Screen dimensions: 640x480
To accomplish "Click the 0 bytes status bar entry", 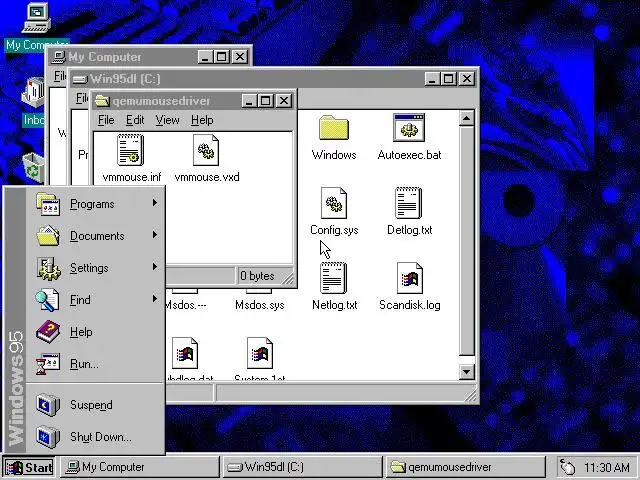I will pyautogui.click(x=257, y=276).
